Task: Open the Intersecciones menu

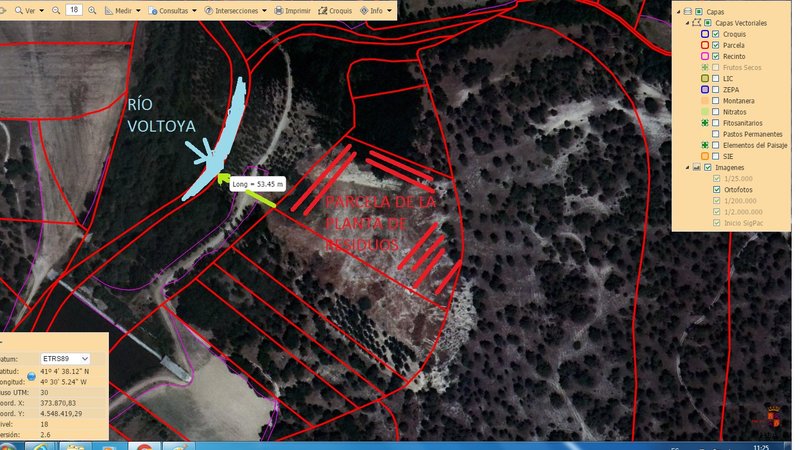Action: (x=235, y=10)
